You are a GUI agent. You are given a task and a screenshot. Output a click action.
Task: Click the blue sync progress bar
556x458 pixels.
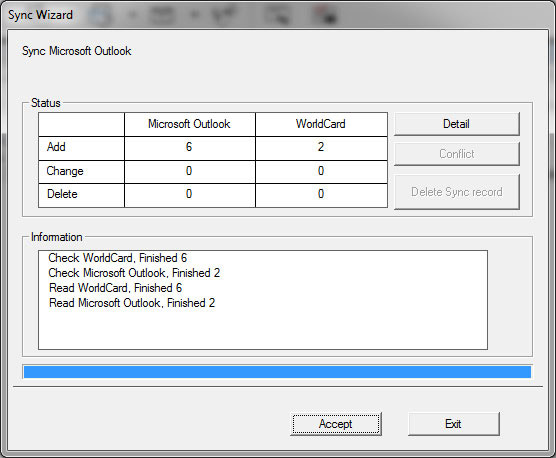tap(277, 372)
